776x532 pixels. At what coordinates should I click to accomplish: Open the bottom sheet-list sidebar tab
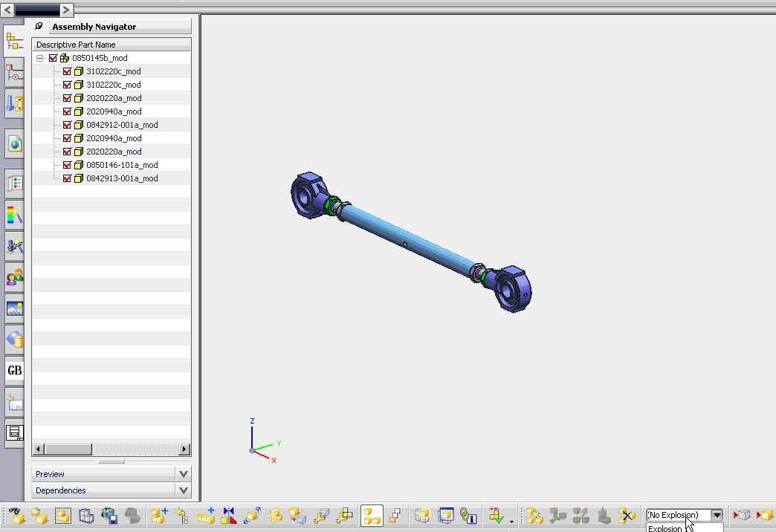tap(14, 433)
